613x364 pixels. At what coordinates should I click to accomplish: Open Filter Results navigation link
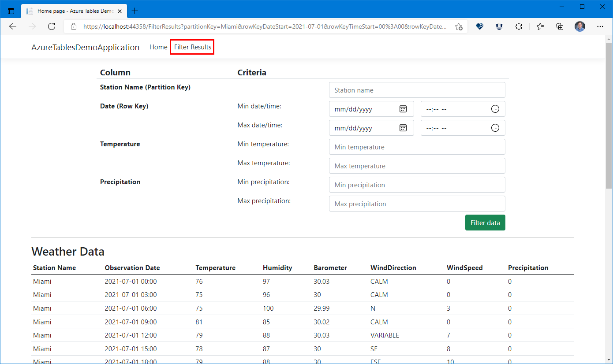(192, 47)
